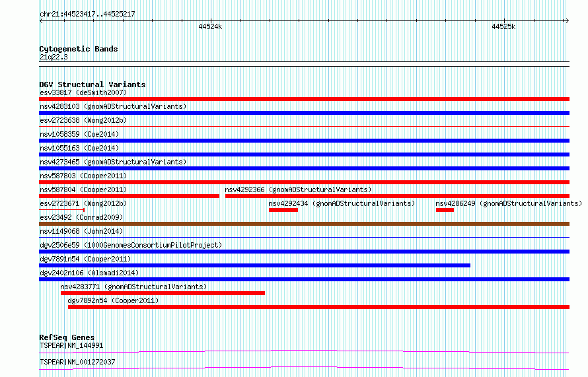Open variant dgv7891n54 (Cooper2011) label

85,259
